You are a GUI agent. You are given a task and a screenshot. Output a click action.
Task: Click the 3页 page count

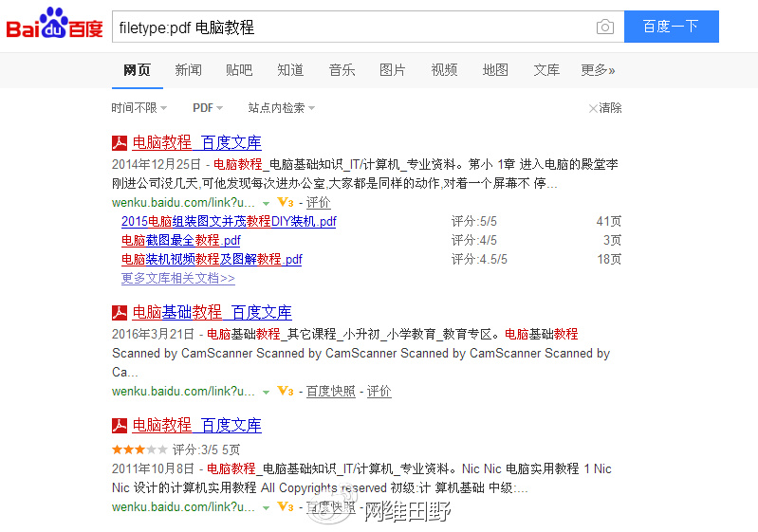612,240
